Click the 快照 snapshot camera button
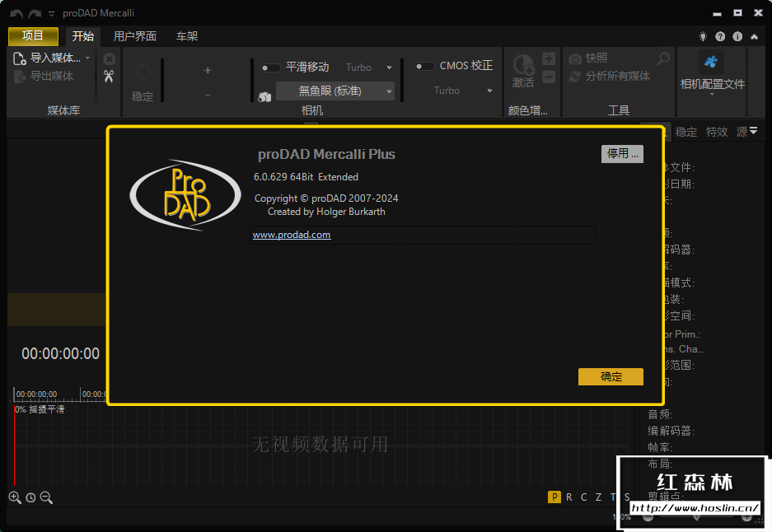Viewport: 772px width, 532px height. 588,58
